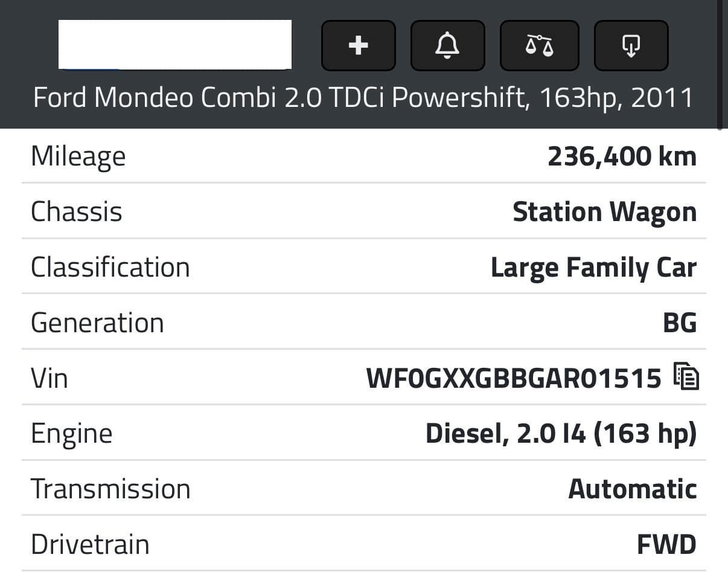Click the Large Family Car value

593,268
